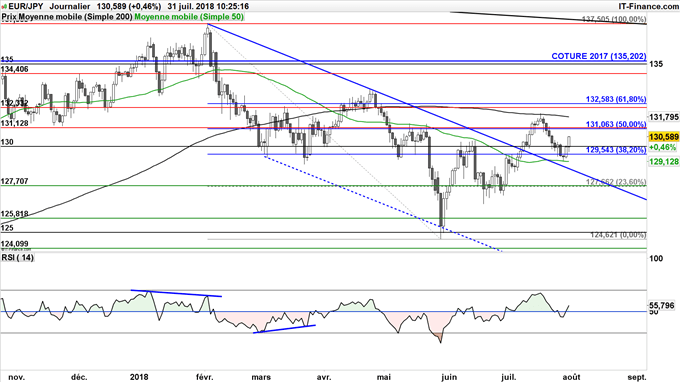Click the green 129,128 axis value

click(664, 161)
